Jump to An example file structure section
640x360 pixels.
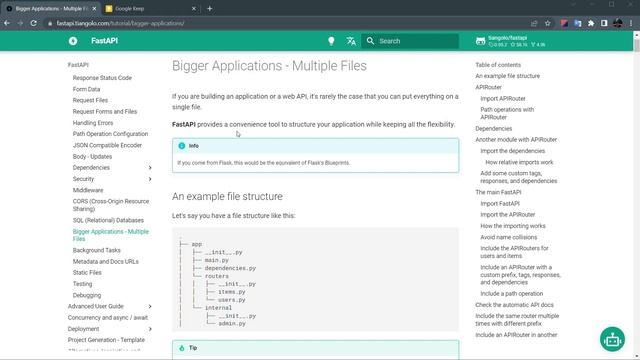click(x=507, y=76)
